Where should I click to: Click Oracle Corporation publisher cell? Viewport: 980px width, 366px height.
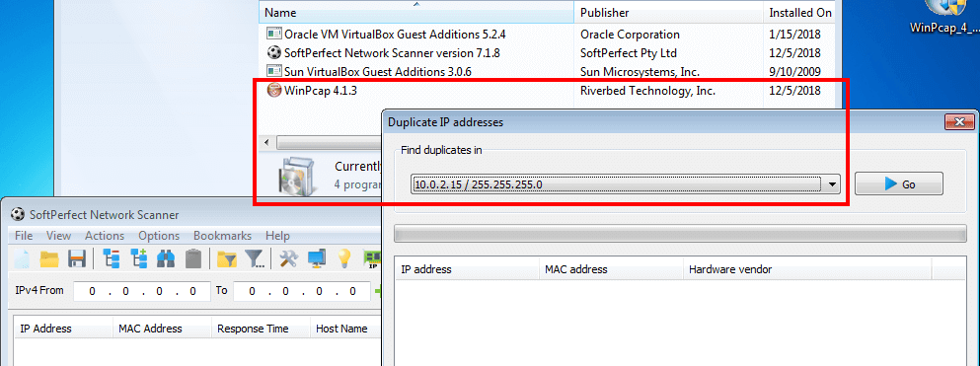(630, 35)
